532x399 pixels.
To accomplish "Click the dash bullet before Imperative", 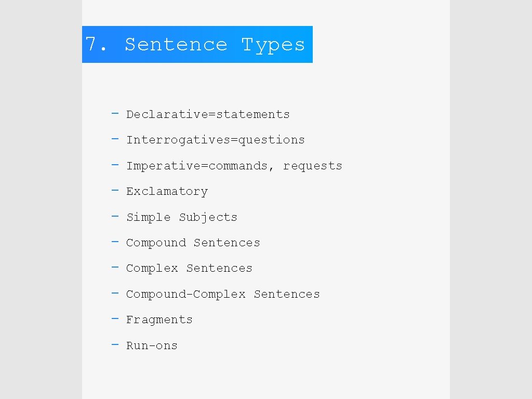I will [x=115, y=165].
